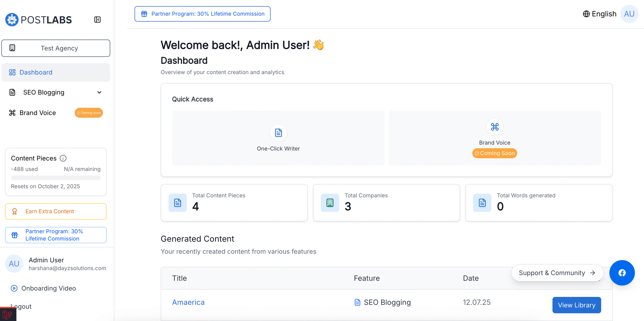Image resolution: width=644 pixels, height=321 pixels.
Task: Click the Laravel debug bar icon
Action: click(x=8, y=314)
